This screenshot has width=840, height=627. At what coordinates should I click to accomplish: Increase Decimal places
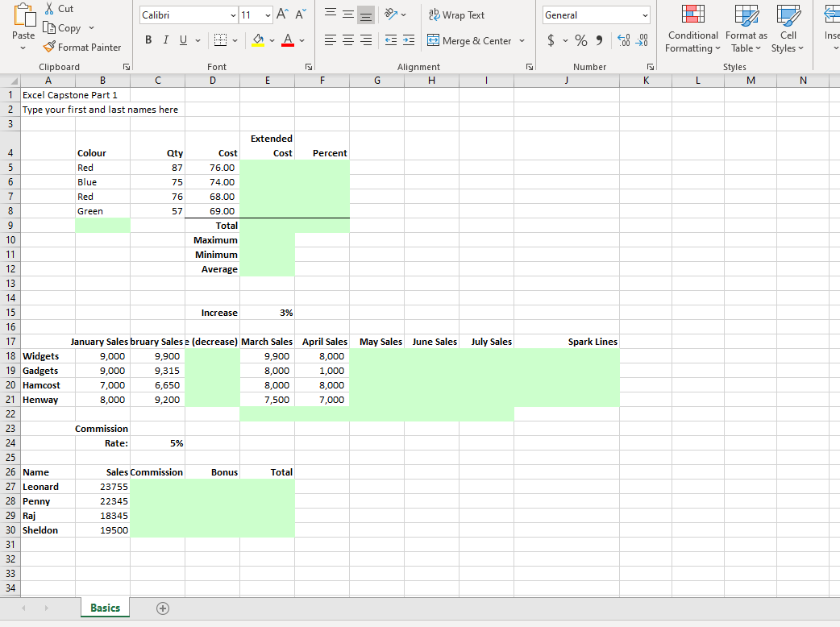click(x=624, y=40)
